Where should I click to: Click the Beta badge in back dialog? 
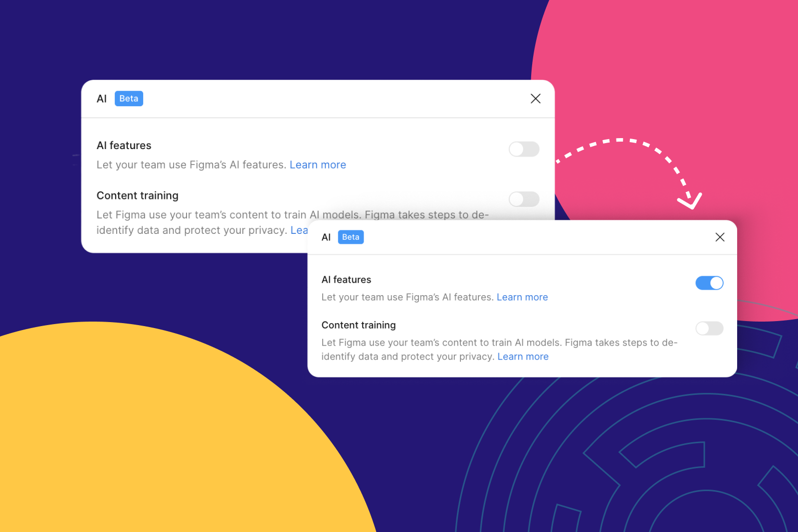[129, 99]
